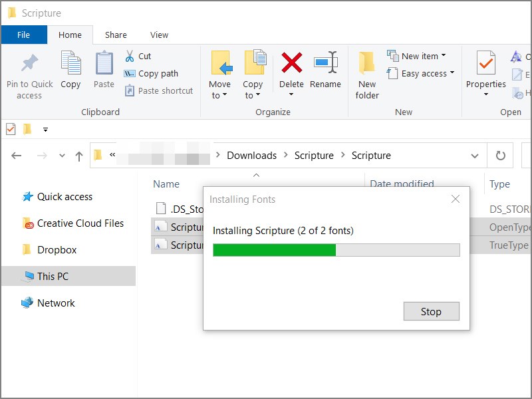Click the Paste clipboard icon
Viewport: 532px width, 399px height.
pyautogui.click(x=104, y=63)
